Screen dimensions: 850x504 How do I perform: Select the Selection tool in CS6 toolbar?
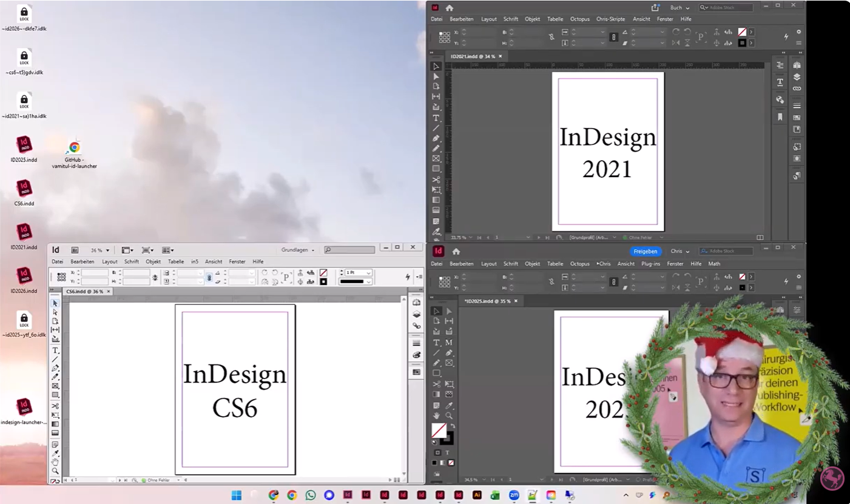pyautogui.click(x=55, y=303)
